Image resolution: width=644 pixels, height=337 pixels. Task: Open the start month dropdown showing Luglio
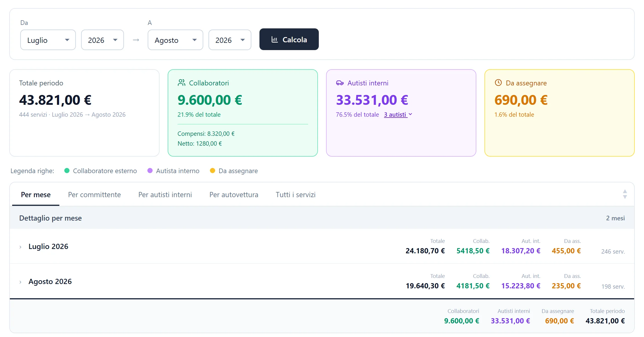tap(48, 40)
